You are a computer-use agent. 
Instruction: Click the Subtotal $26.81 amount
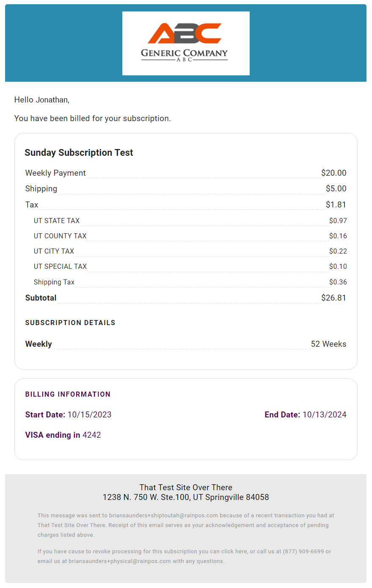tap(333, 298)
